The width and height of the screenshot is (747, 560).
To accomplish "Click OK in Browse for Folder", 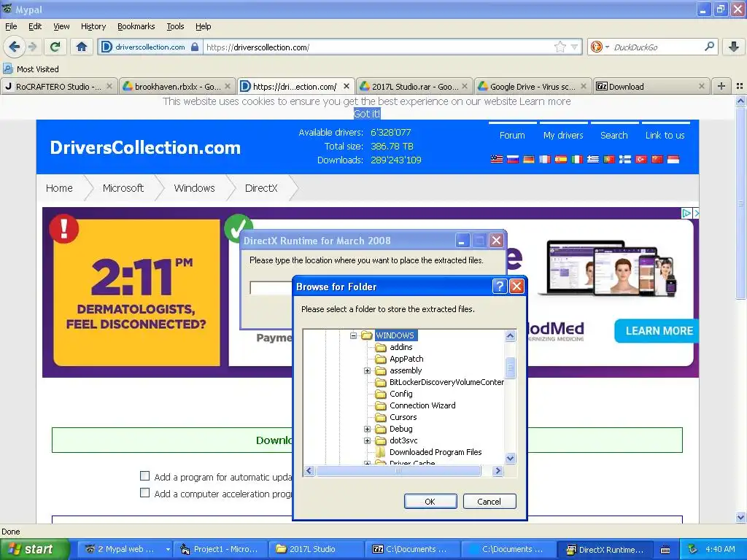I will click(430, 502).
